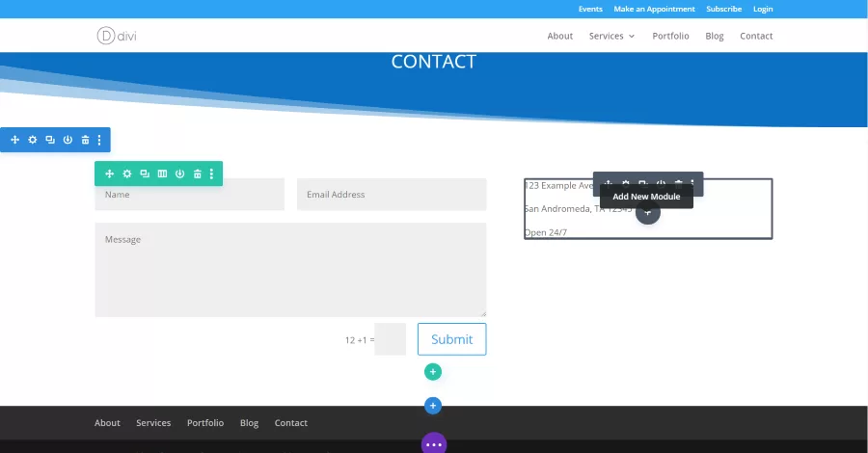The width and height of the screenshot is (868, 453).
Task: Click the '12 +1 =' captcha text
Action: pos(360,340)
